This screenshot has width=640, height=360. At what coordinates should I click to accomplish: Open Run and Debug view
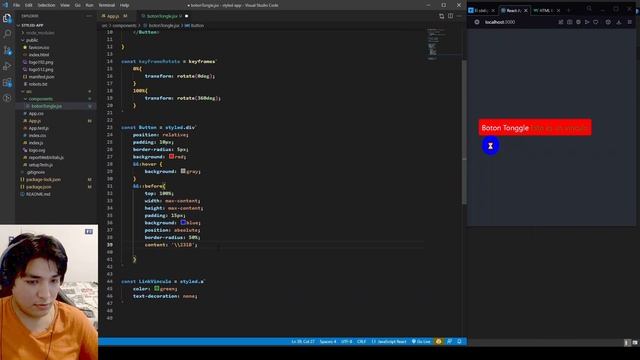tap(7, 66)
